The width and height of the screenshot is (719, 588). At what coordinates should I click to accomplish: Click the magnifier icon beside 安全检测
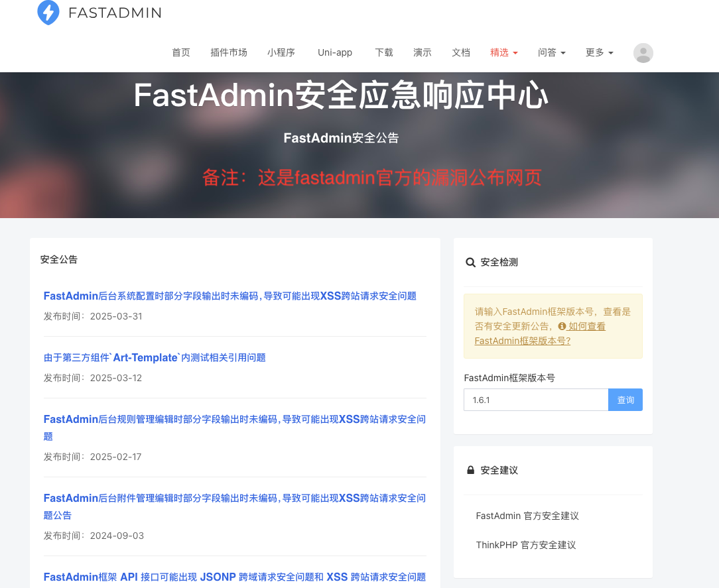470,263
